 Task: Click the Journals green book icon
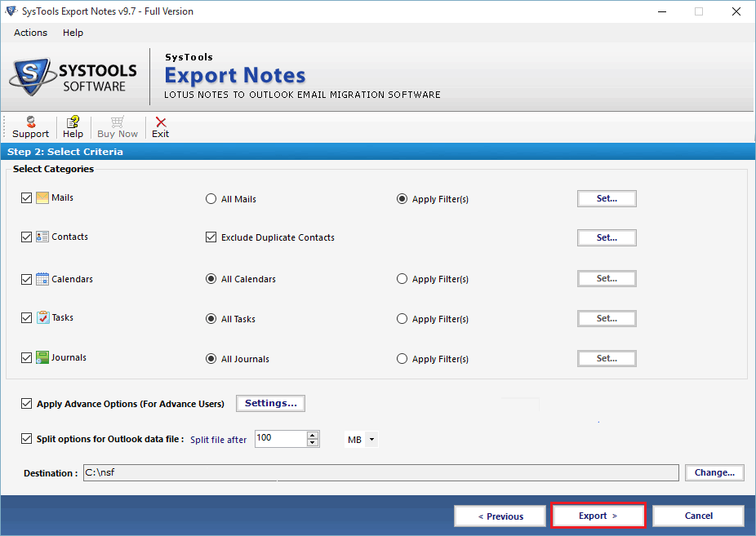coord(42,357)
